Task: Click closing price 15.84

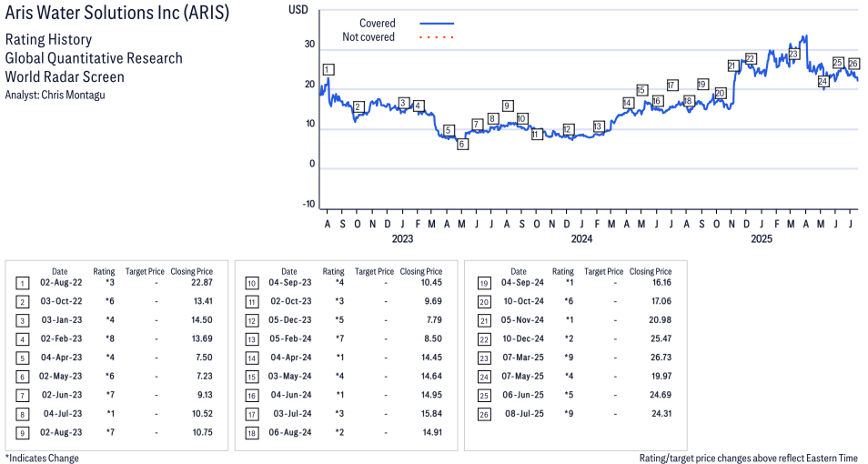Action: [x=432, y=414]
